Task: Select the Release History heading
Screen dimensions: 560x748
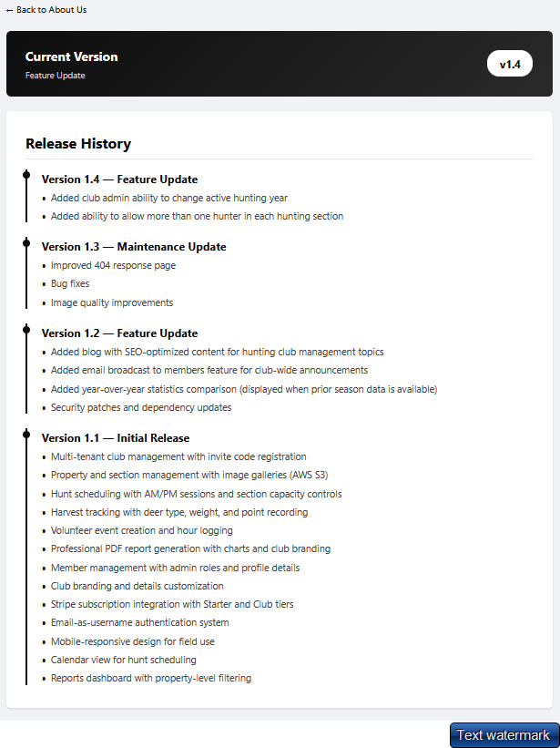Action: tap(78, 144)
